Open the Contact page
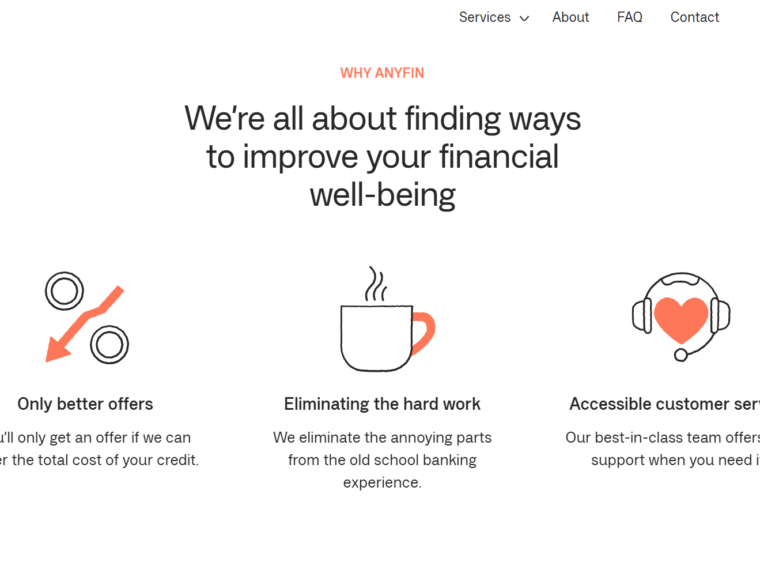 click(695, 17)
